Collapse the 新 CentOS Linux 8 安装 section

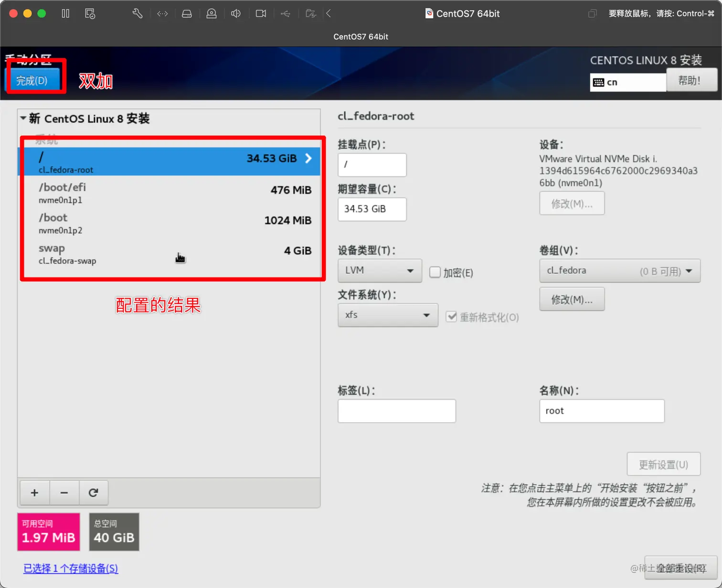tap(23, 118)
